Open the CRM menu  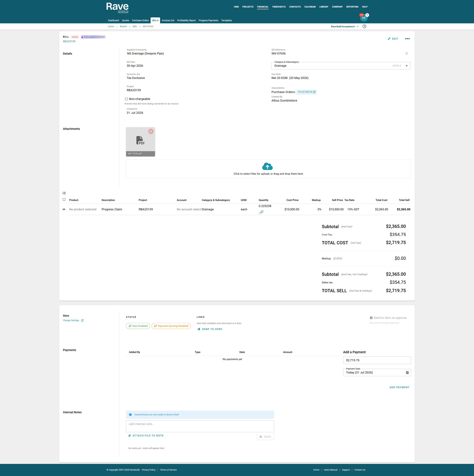point(236,7)
